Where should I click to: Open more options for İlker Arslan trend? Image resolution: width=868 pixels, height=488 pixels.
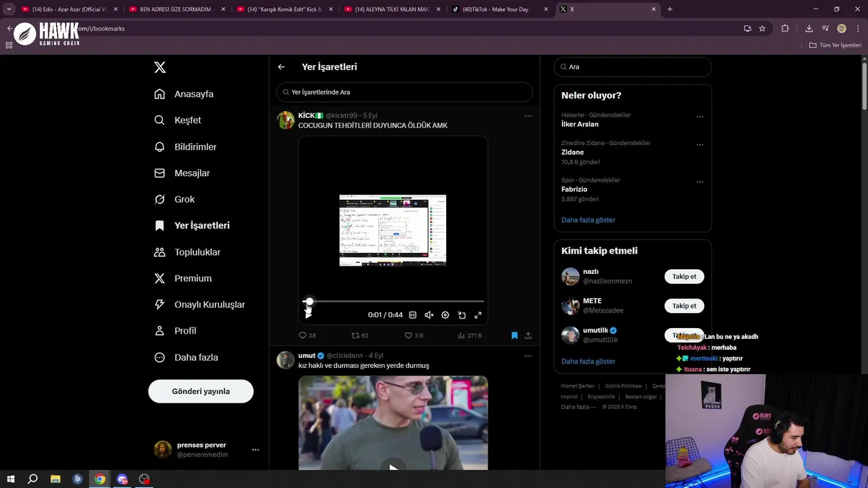point(700,117)
